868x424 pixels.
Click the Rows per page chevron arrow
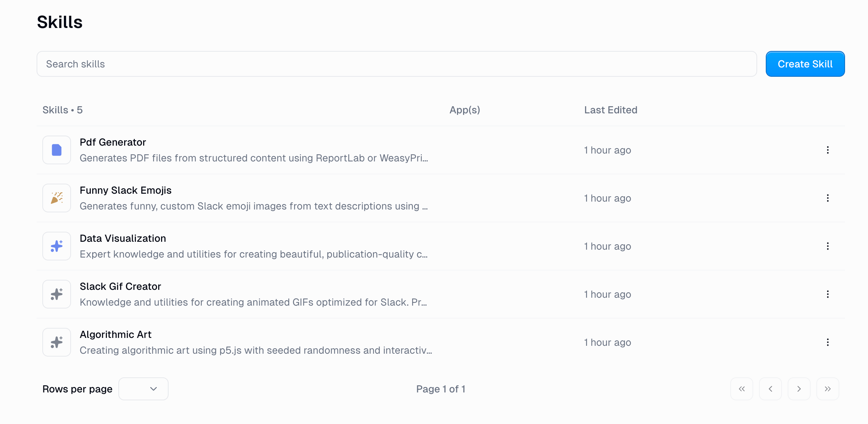(x=154, y=388)
